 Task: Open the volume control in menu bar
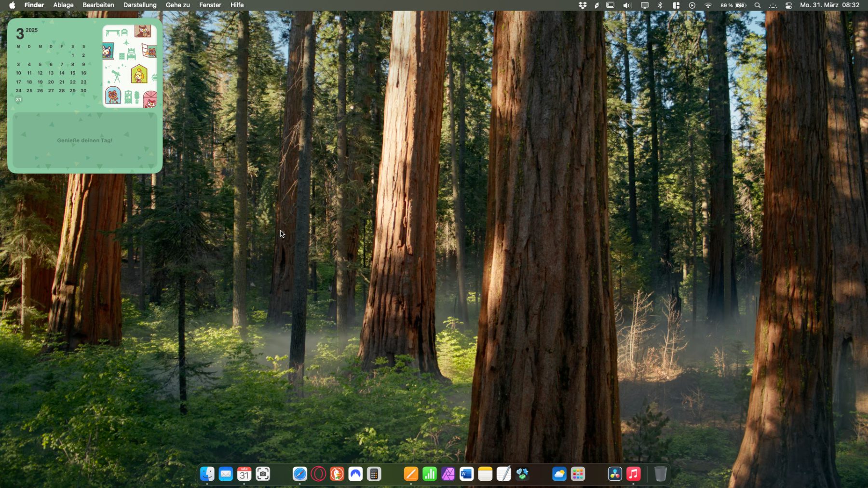(x=627, y=5)
